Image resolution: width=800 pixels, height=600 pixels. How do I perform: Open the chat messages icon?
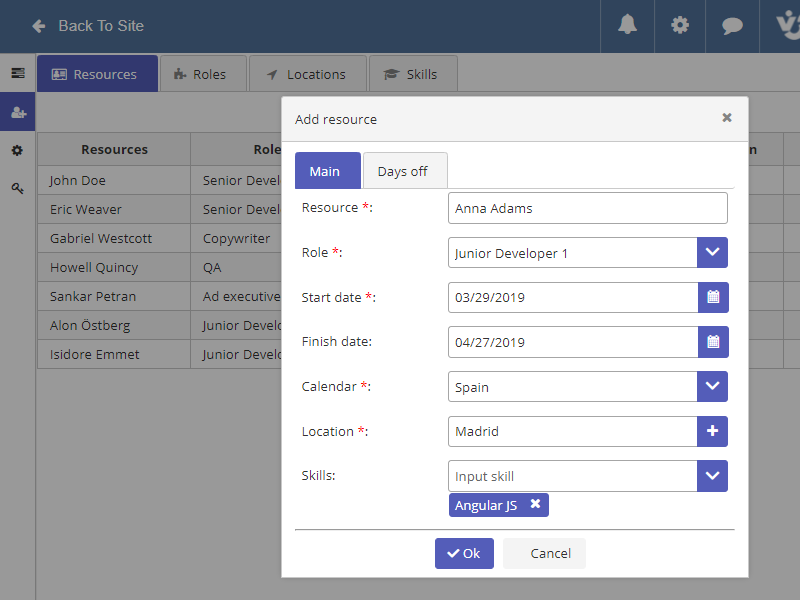tap(732, 25)
